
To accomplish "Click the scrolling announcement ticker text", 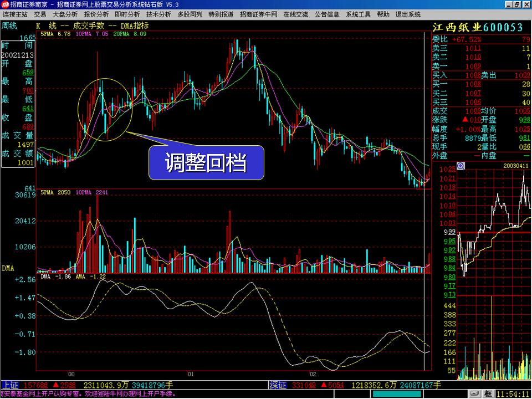I will 88,394.
